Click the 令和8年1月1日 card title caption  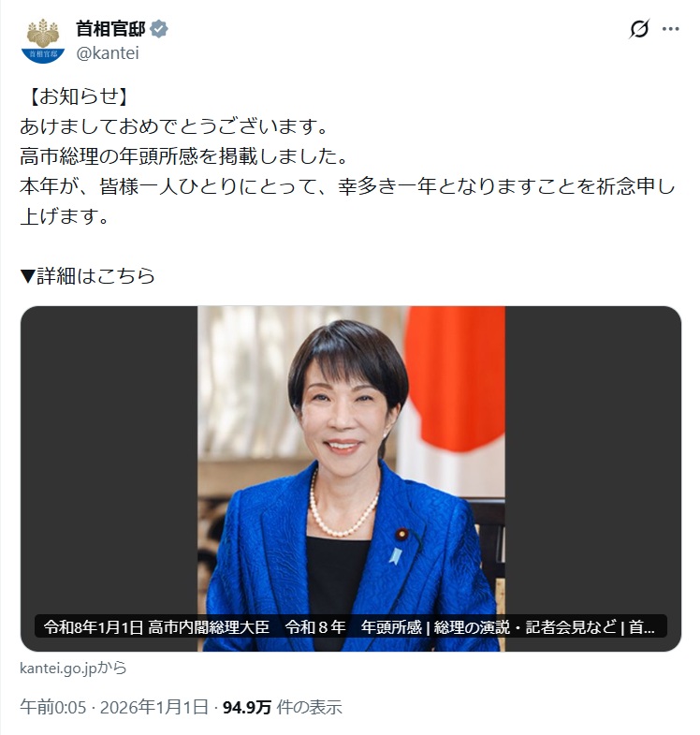351,626
